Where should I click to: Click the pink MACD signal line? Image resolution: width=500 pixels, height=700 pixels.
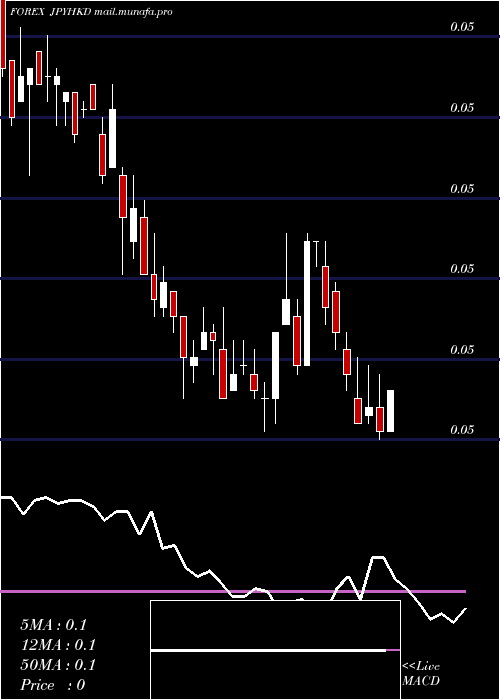tap(233, 592)
